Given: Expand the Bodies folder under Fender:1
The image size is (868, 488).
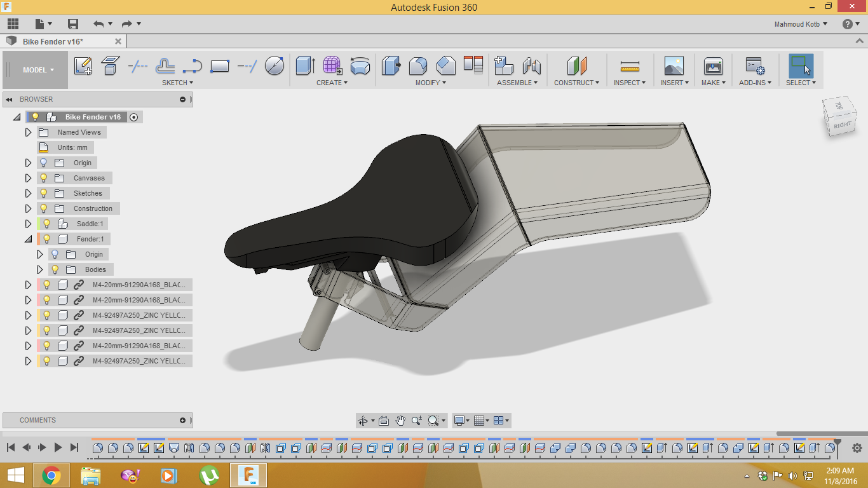Looking at the screenshot, I should pyautogui.click(x=39, y=269).
